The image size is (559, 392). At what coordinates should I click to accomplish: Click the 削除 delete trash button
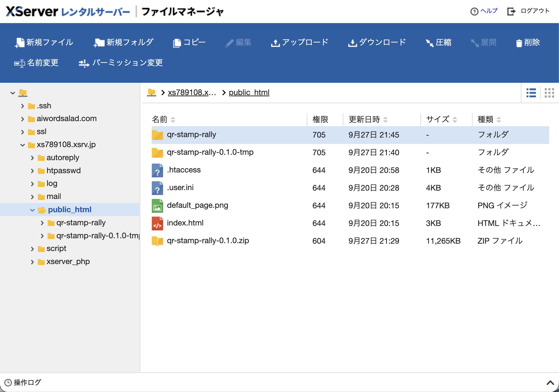528,42
